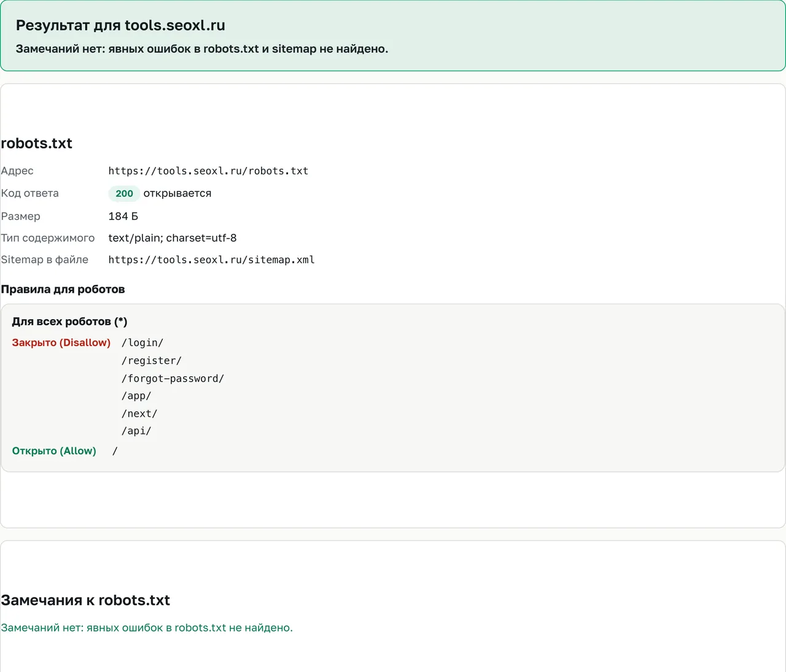Click the 'Правила для роботов' subheading
Image resolution: width=786 pixels, height=672 pixels.
point(63,289)
